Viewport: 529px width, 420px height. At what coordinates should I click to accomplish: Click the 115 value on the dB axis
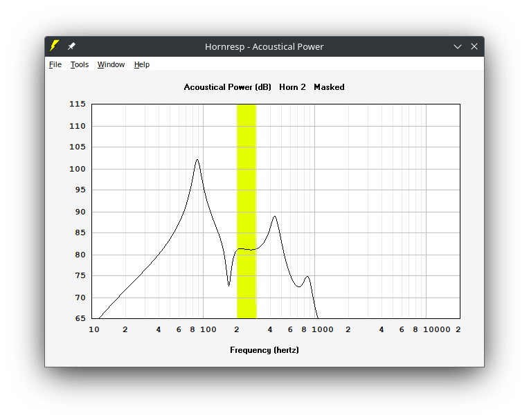tap(78, 104)
